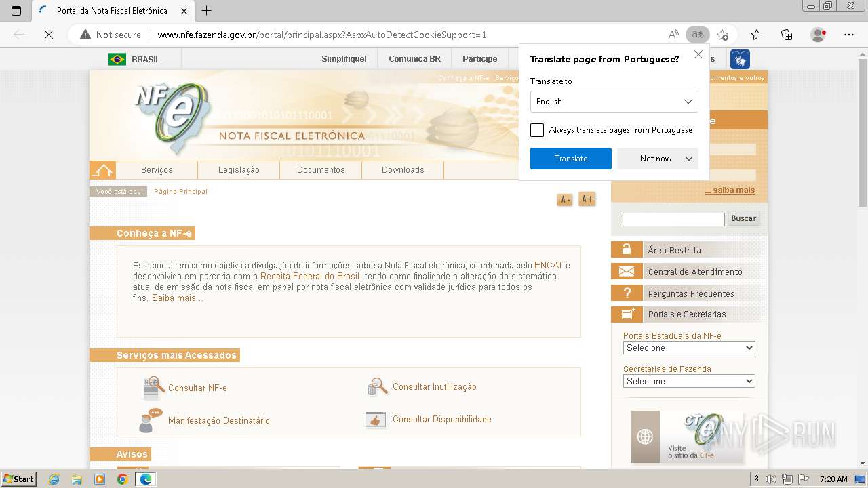
Task: Click the VLibras sign language icon
Action: click(740, 59)
